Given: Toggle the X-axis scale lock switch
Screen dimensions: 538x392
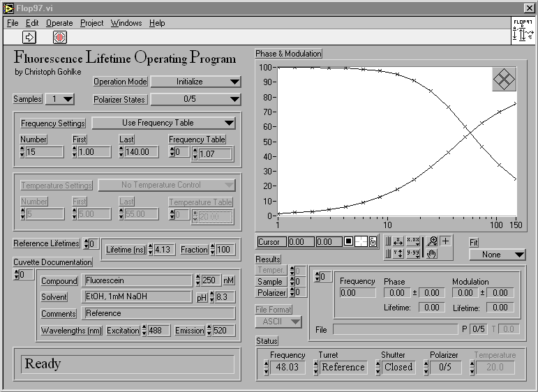Looking at the screenshot, I should pyautogui.click(x=388, y=241).
